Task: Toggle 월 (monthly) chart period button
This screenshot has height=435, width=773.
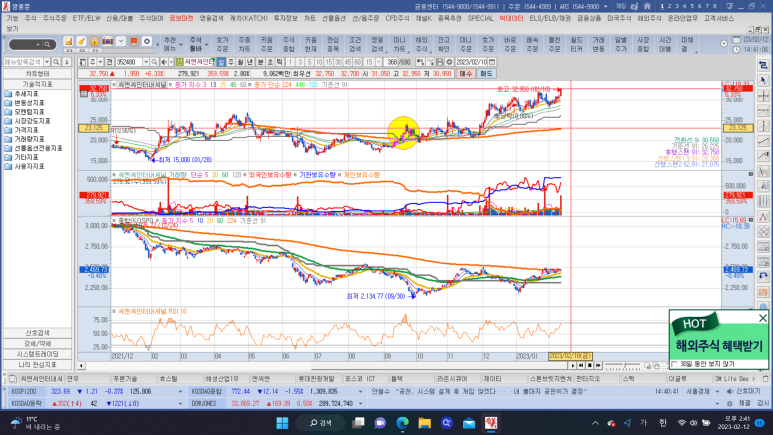Action: pos(241,62)
